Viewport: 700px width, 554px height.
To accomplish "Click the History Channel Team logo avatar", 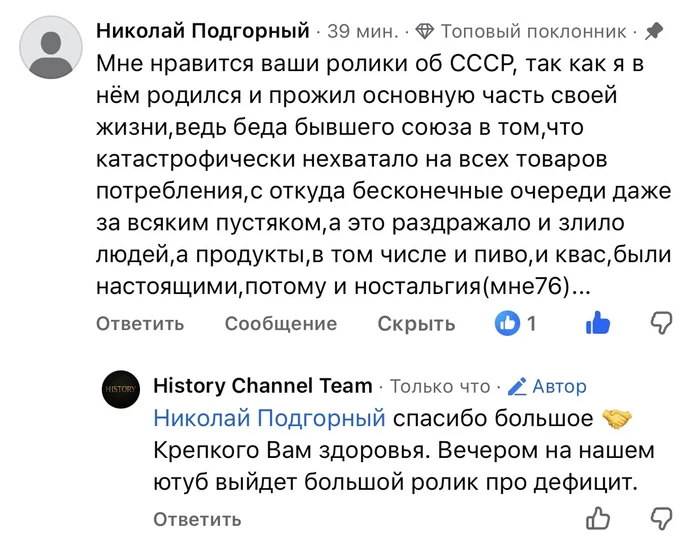I will (121, 390).
